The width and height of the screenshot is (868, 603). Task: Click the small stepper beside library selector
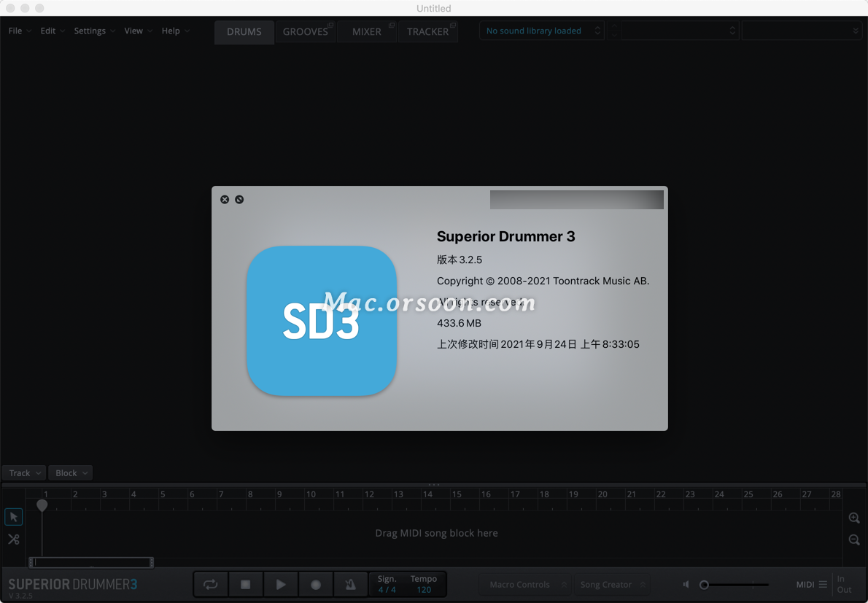click(613, 31)
